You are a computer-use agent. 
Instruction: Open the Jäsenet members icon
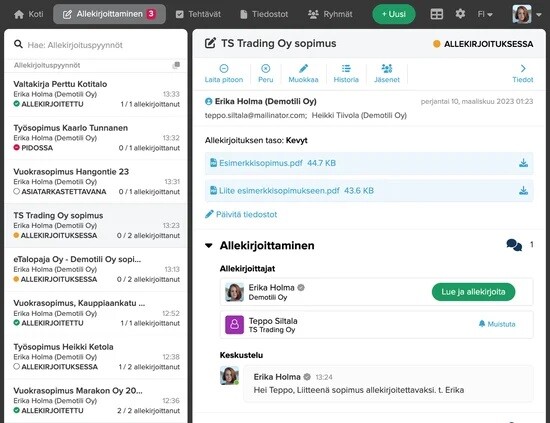click(387, 68)
